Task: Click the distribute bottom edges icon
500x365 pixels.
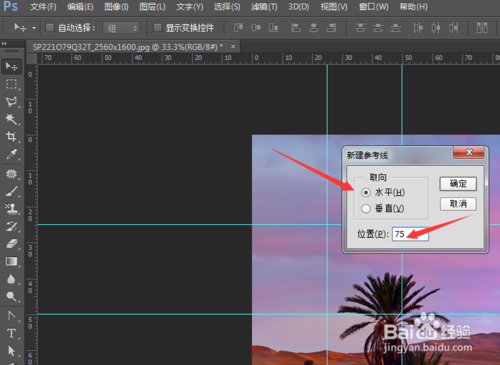Action: coord(395,28)
